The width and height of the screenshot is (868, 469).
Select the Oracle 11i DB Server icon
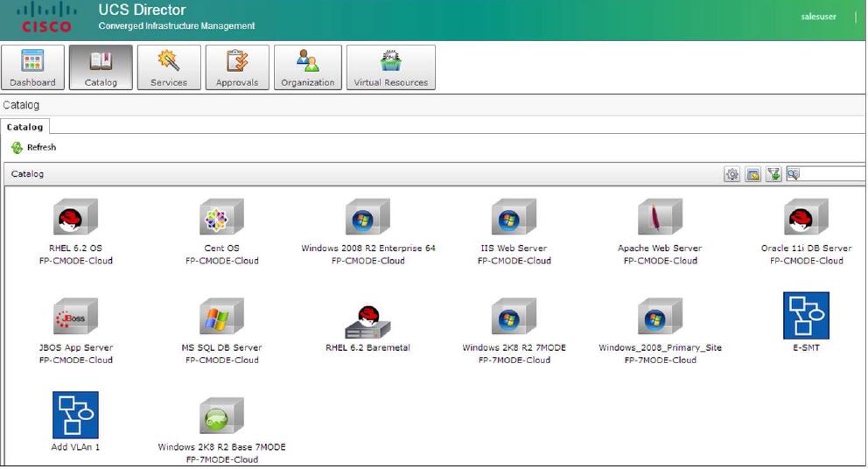point(806,217)
